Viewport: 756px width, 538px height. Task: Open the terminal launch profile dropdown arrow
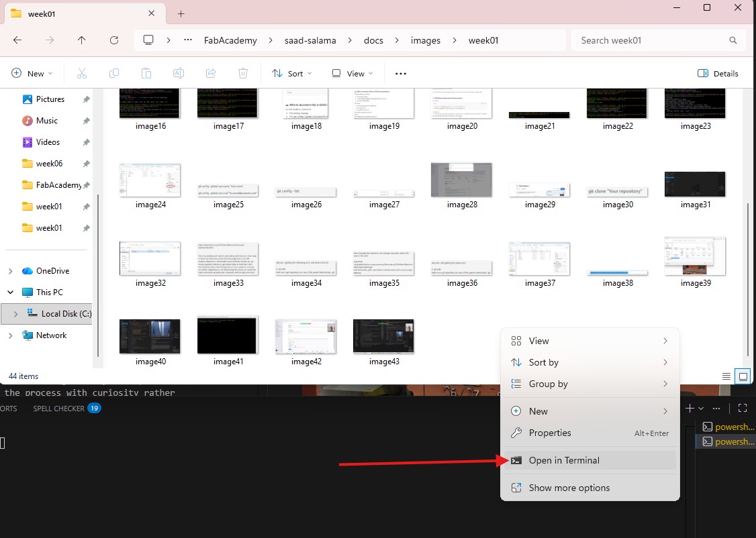point(701,409)
